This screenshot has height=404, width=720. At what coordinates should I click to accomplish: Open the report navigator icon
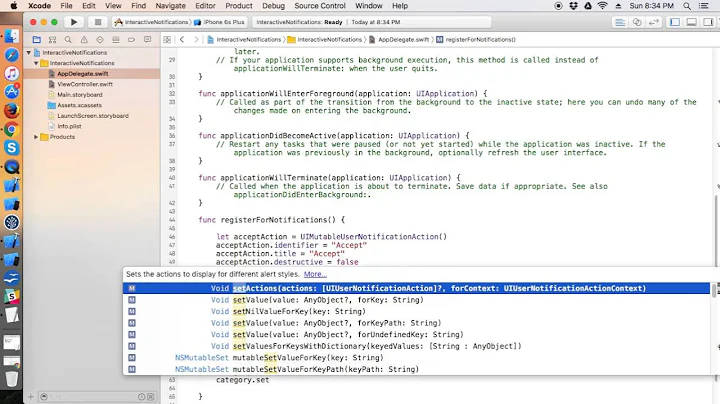[x=147, y=40]
